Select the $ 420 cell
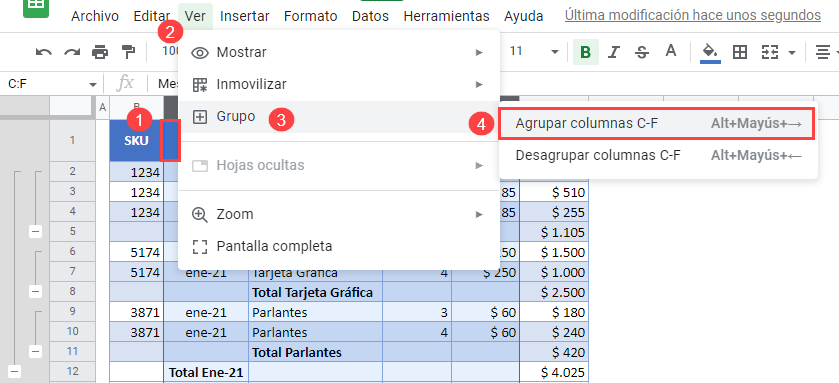 click(x=554, y=352)
